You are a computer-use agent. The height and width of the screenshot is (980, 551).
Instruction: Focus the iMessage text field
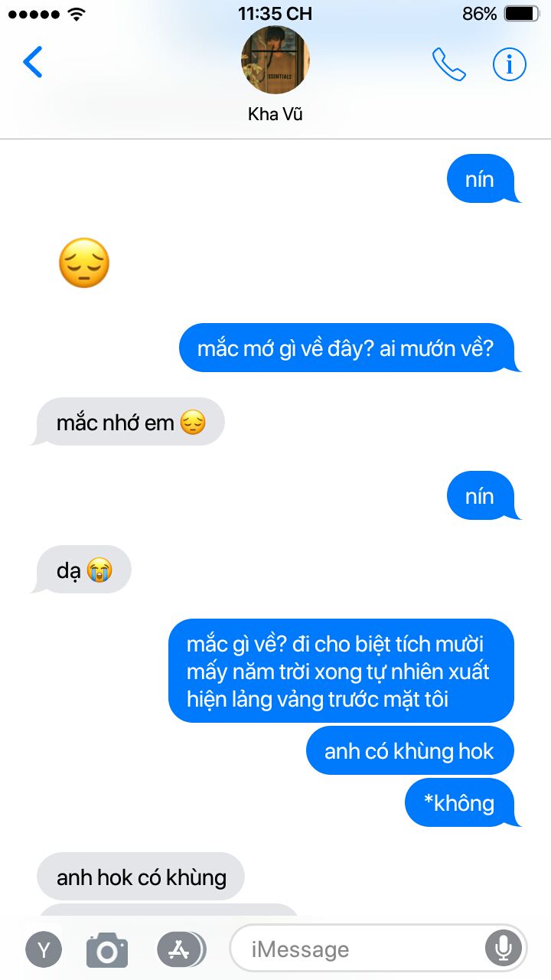(379, 950)
